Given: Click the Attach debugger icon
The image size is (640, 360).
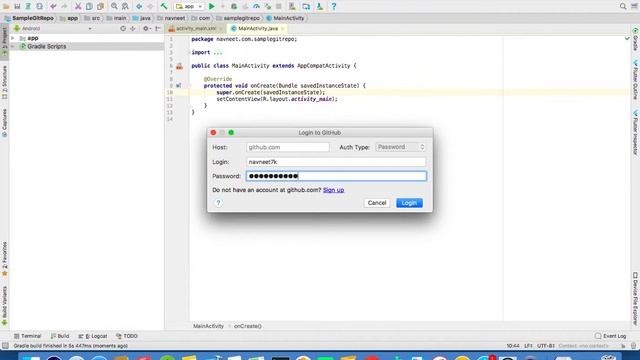Looking at the screenshot, I should click(x=267, y=6).
